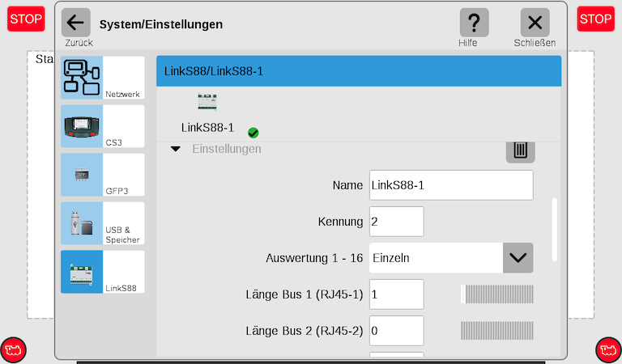Viewport: 622px width, 364px height.
Task: Click the Name input field
Action: (451, 185)
